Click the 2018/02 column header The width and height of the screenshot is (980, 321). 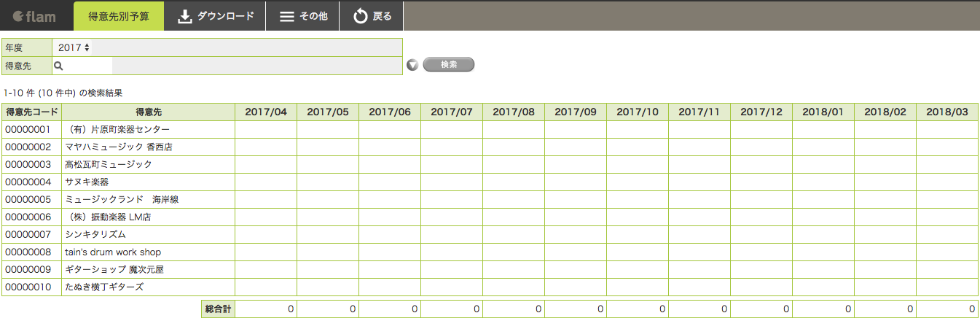click(885, 112)
